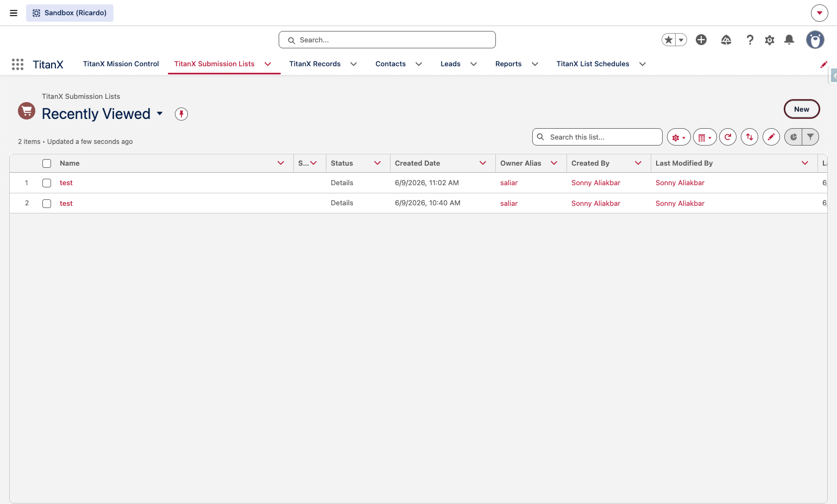Open the Setup gear icon

[770, 40]
